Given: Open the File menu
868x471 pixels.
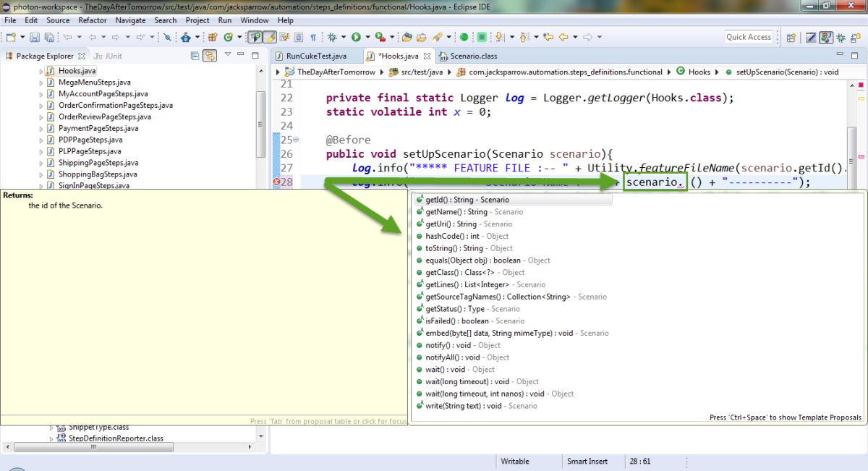Looking at the screenshot, I should tap(10, 20).
